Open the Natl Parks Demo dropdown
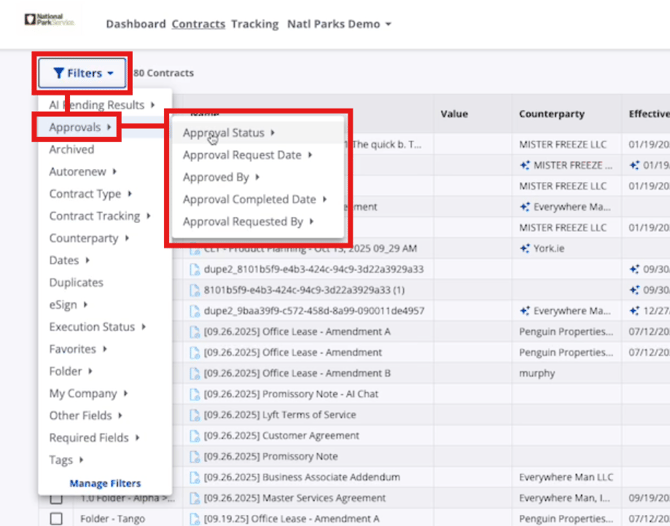 (338, 24)
